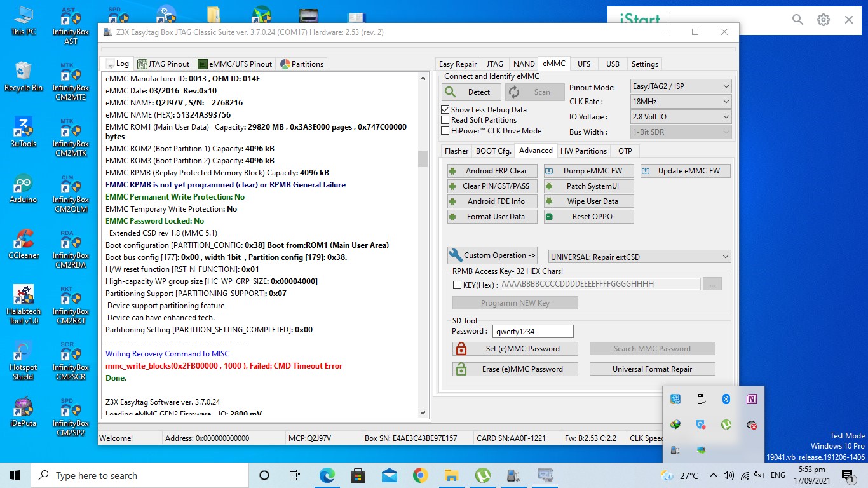The image size is (868, 488).
Task: Open InfinityBox CM2MT2 shortcut
Action: click(71, 81)
